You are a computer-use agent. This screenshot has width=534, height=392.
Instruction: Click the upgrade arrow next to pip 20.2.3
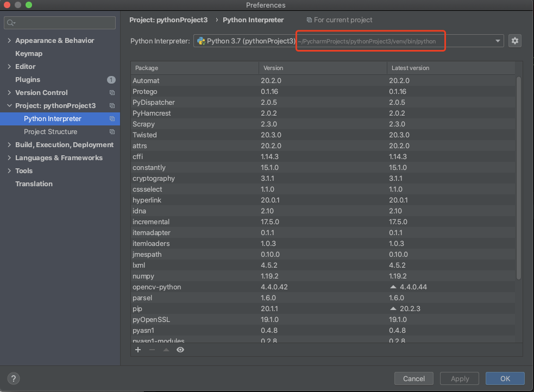393,308
